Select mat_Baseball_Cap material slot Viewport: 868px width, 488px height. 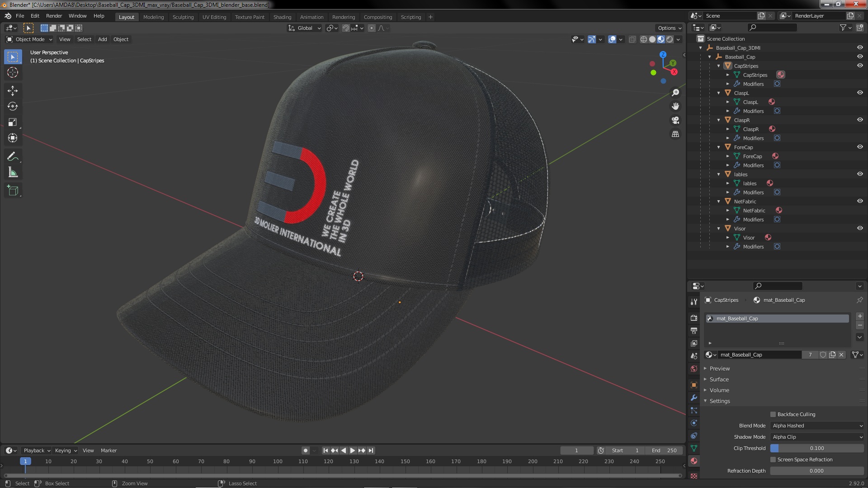[x=778, y=319]
